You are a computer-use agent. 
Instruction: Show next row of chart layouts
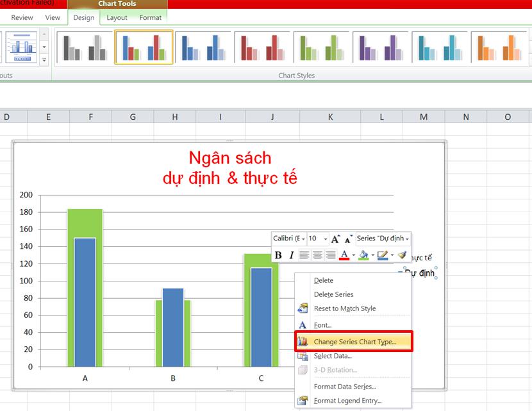tap(44, 47)
